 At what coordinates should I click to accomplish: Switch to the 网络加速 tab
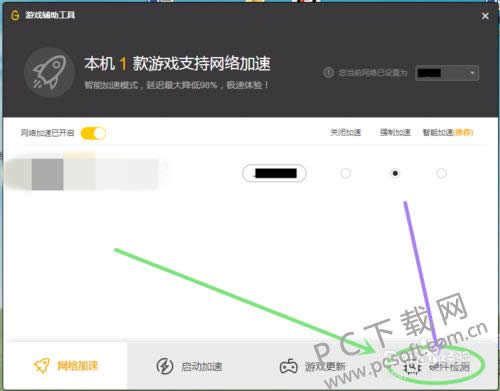click(65, 366)
